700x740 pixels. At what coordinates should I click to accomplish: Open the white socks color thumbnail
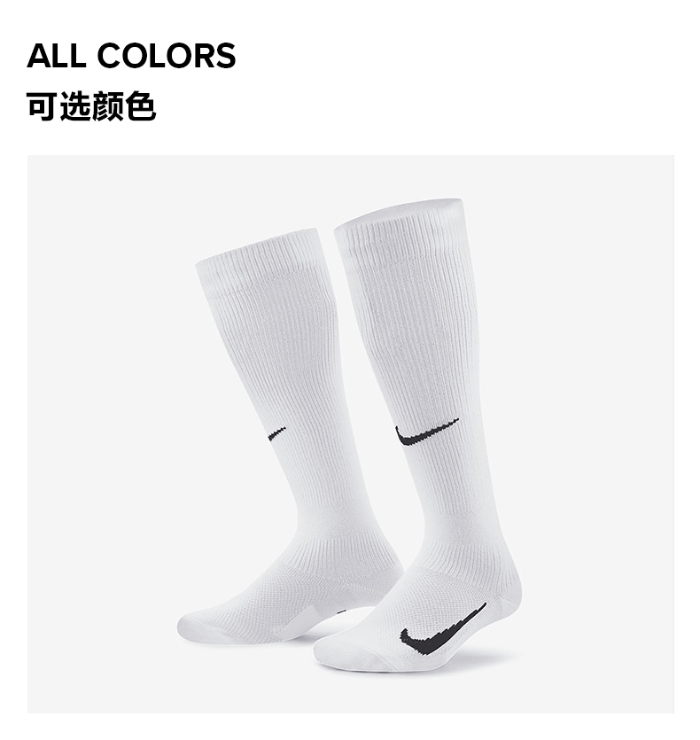pos(350,433)
